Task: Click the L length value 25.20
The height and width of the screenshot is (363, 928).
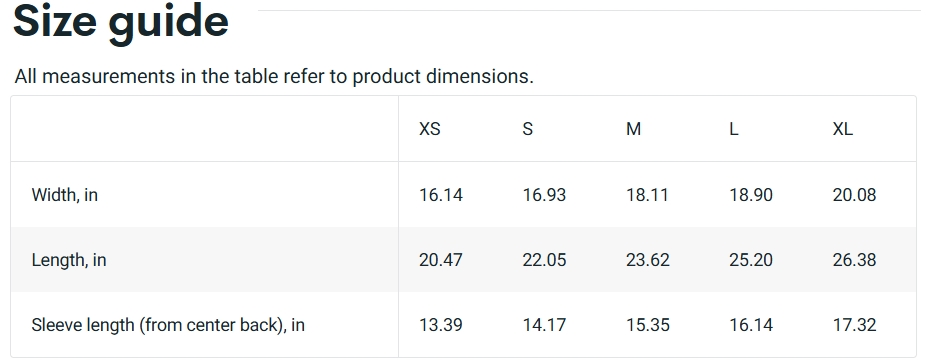Action: coord(750,260)
